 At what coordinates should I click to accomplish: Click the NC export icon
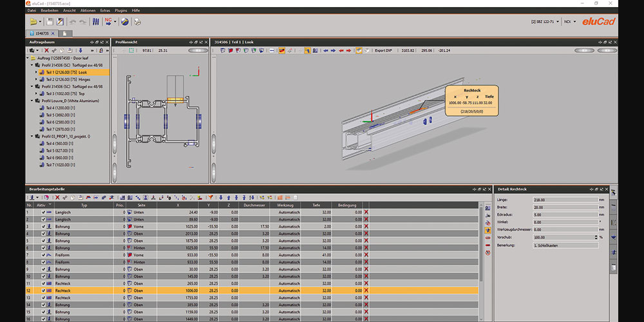(108, 22)
